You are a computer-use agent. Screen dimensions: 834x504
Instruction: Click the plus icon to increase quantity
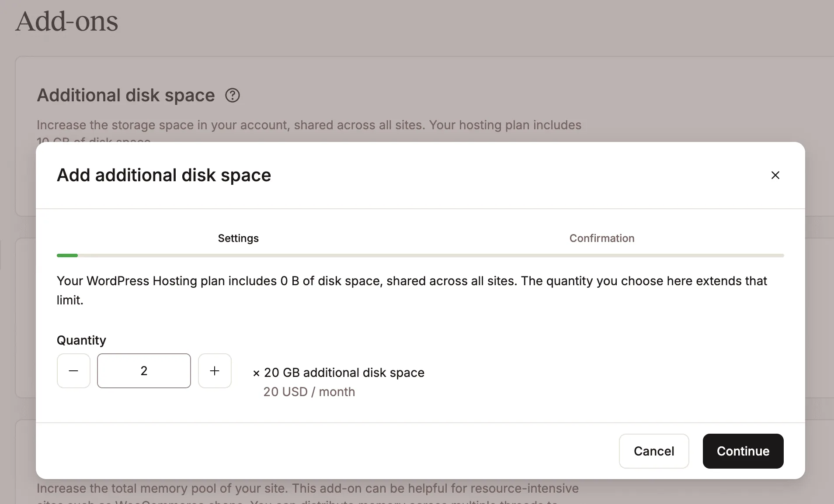tap(214, 370)
